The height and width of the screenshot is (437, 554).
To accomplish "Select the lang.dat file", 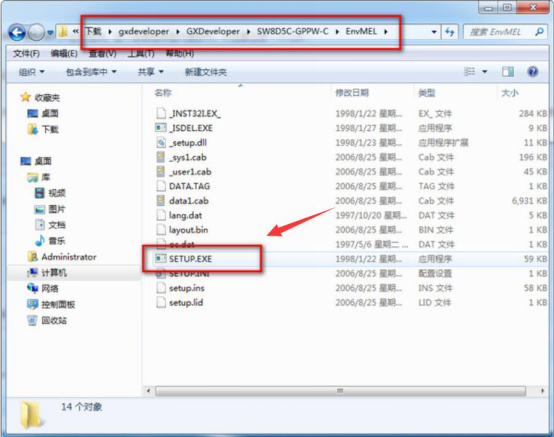I will pyautogui.click(x=185, y=215).
